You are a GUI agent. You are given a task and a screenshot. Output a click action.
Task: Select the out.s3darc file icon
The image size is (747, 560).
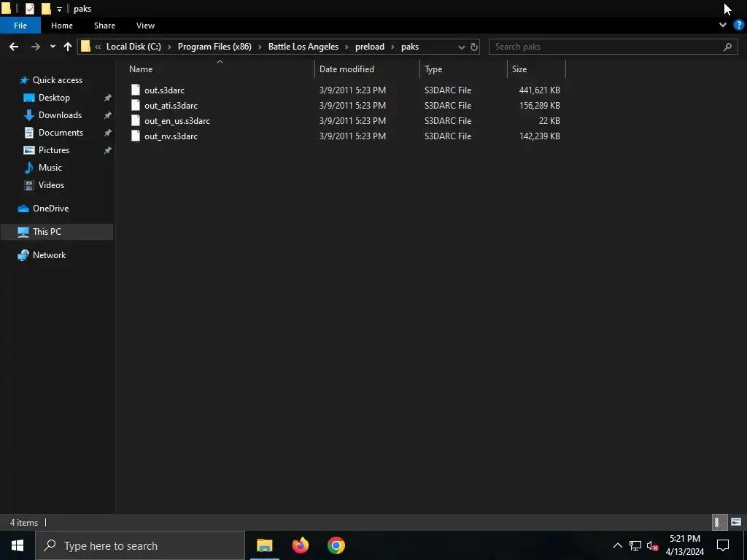click(136, 90)
